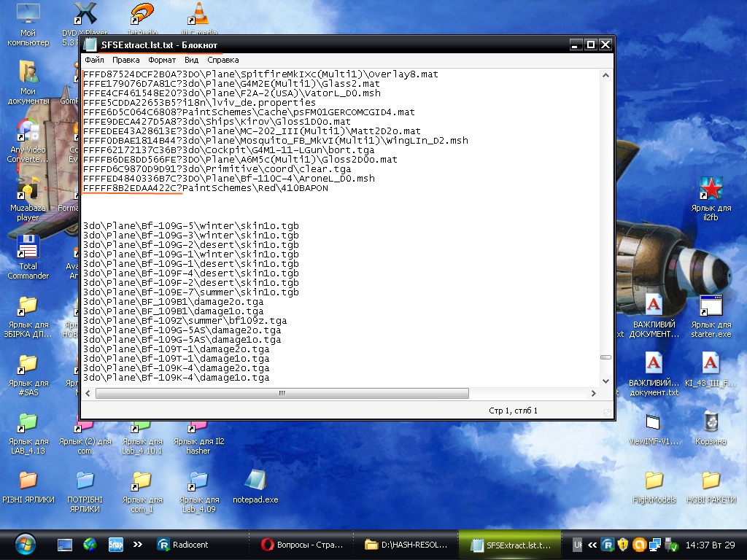Open the Вид menu
Screen dimensions: 747x560
(x=192, y=60)
